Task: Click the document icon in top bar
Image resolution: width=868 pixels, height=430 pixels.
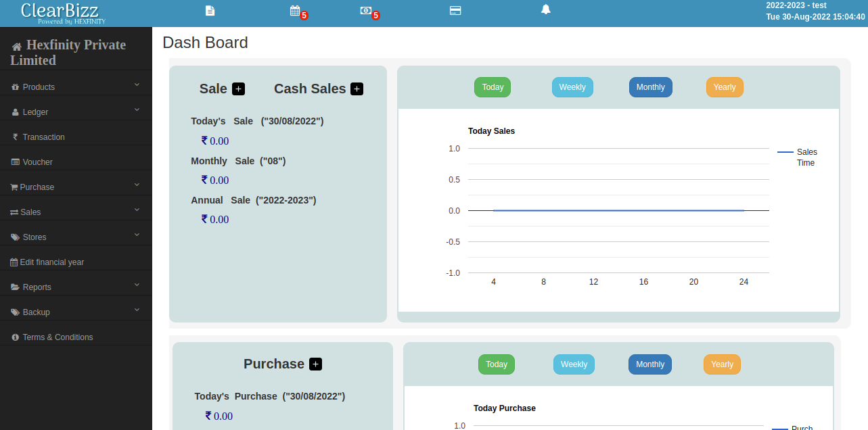Action: [210, 11]
